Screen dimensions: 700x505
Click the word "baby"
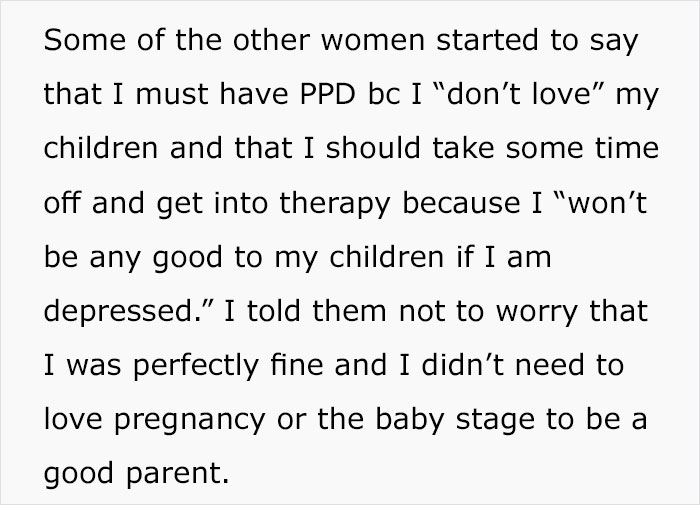(410, 421)
